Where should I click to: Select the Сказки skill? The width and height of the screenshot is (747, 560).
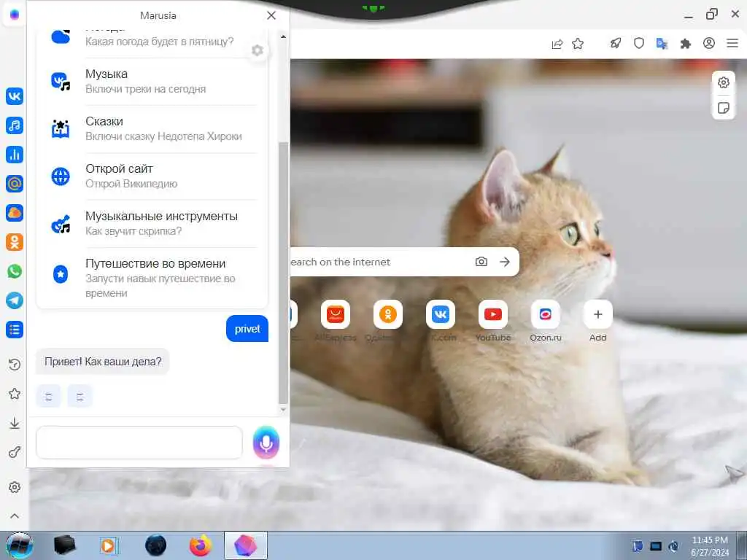click(x=152, y=128)
